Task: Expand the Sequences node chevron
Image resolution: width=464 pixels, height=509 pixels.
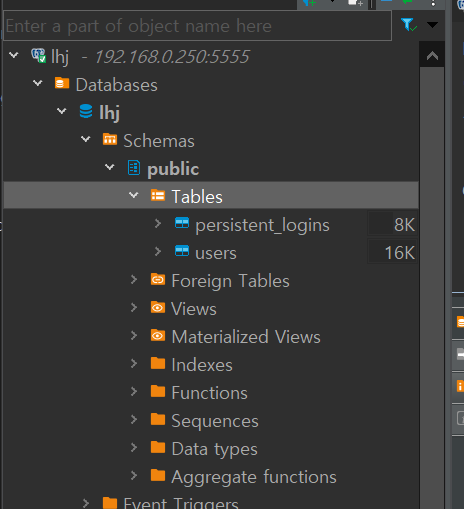Action: 134,419
